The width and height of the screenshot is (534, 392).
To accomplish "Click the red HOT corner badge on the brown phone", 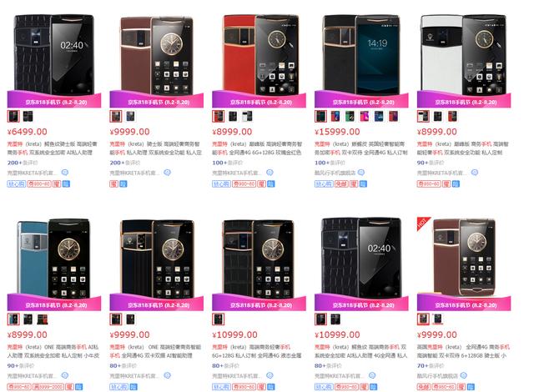I will click(423, 223).
